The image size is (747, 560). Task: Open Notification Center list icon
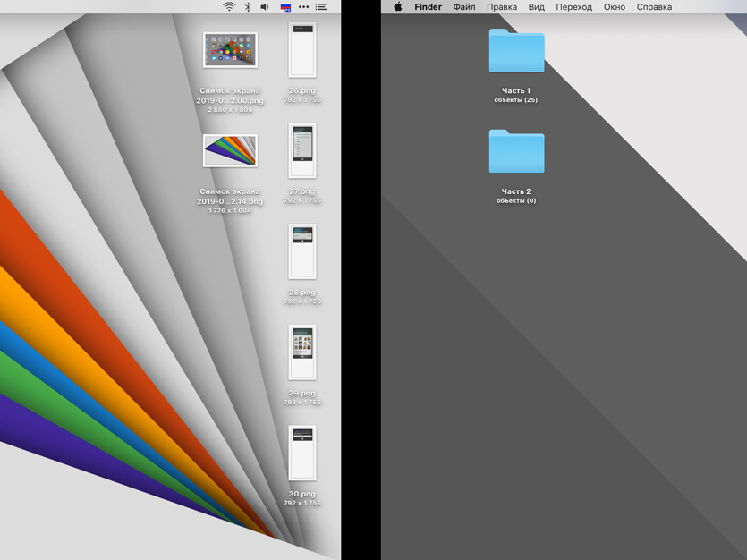[321, 7]
